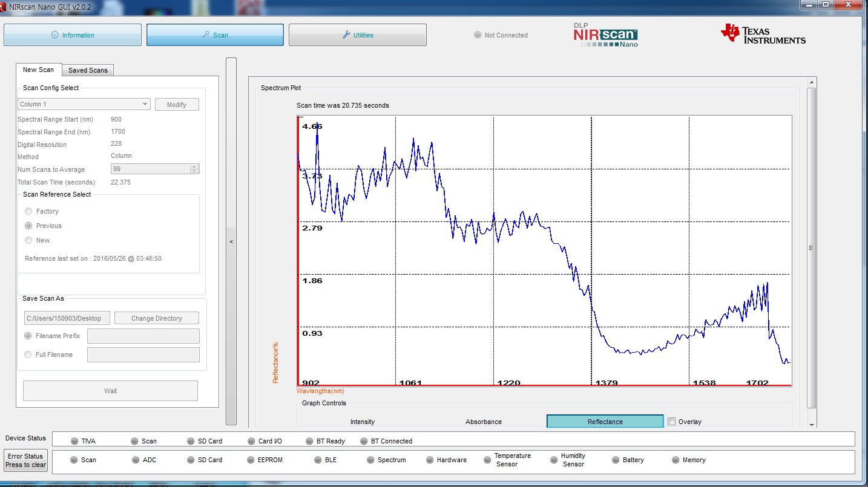Viewport: 868px width, 487px height.
Task: Open the Scan tab
Action: pos(215,35)
